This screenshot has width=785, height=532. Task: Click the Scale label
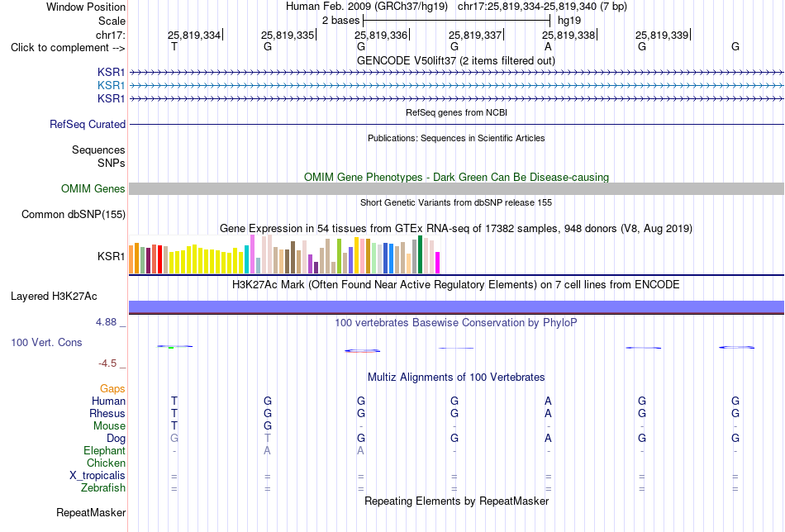112,21
